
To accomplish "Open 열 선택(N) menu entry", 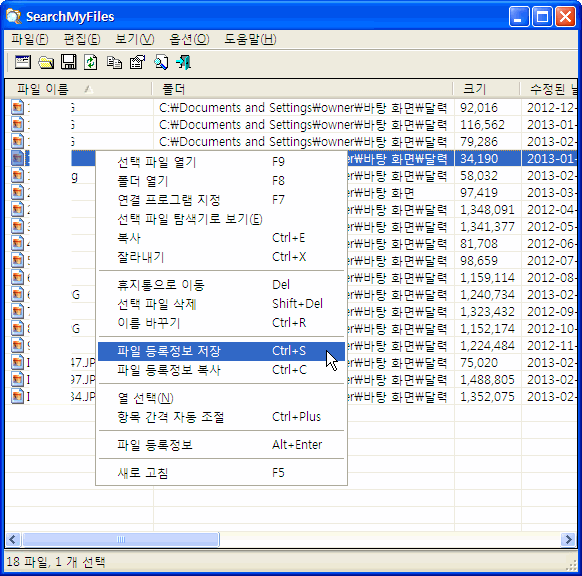I will [x=222, y=398].
